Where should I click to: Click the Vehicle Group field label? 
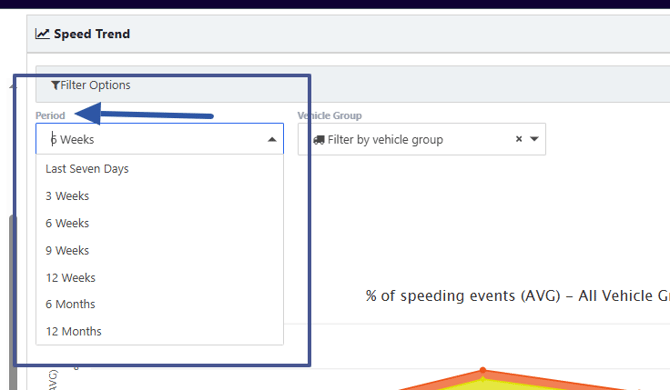(x=329, y=116)
